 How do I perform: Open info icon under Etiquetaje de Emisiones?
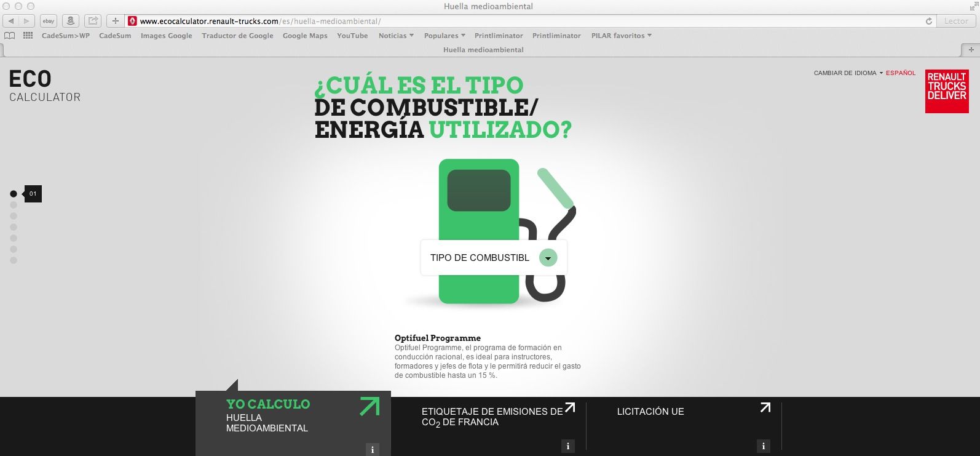pyautogui.click(x=568, y=446)
